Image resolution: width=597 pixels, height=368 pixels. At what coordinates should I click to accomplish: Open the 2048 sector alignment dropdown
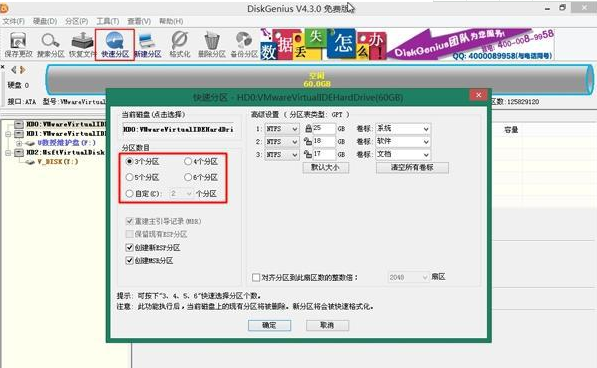(x=408, y=277)
